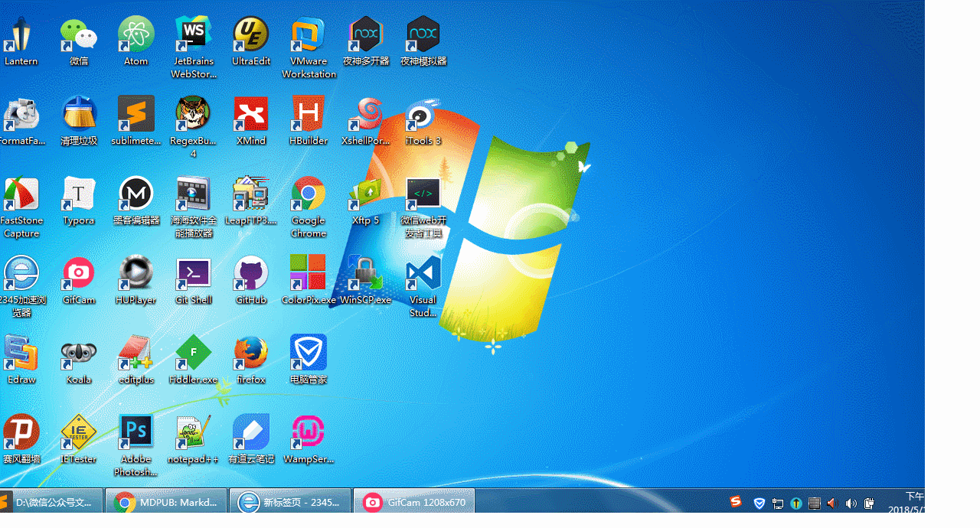Select the XshellPortable icon
The width and height of the screenshot is (980, 528).
pos(366,121)
